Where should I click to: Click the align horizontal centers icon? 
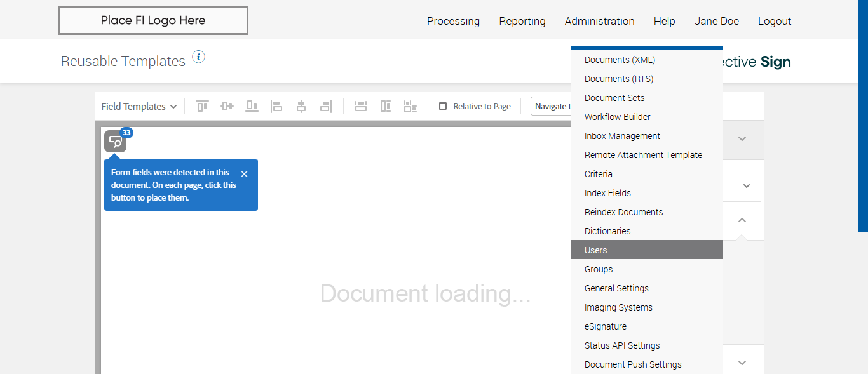(301, 106)
